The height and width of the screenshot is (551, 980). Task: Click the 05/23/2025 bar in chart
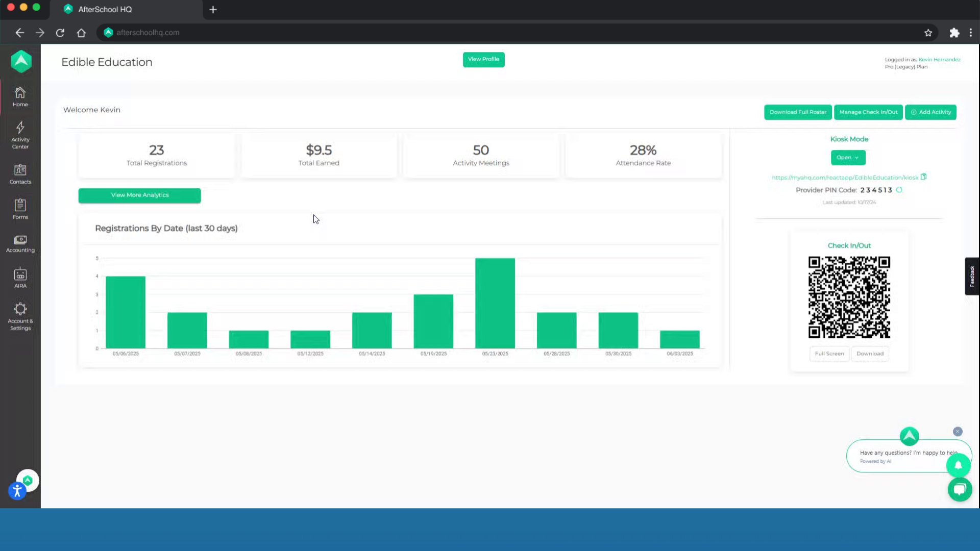(495, 303)
